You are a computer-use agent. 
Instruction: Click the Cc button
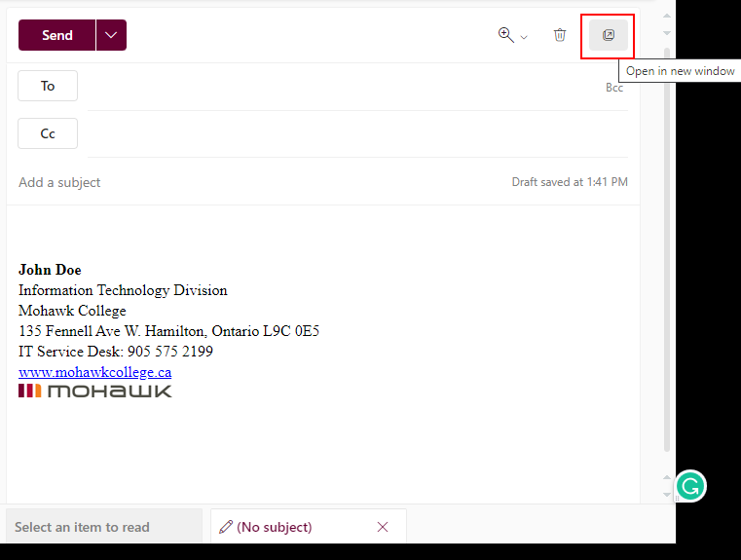(x=48, y=133)
